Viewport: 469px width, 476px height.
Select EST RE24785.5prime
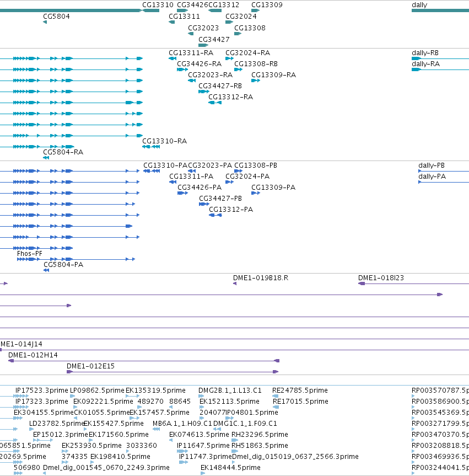pos(300,391)
